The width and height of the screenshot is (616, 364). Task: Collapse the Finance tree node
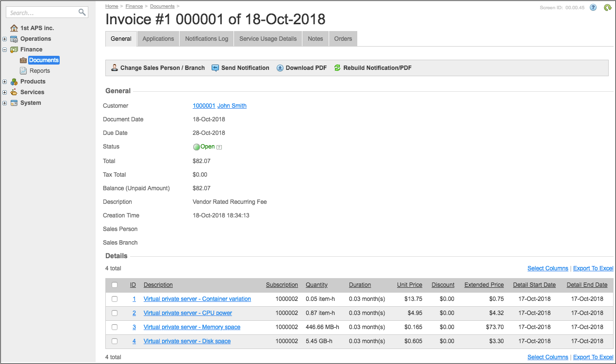(x=4, y=50)
